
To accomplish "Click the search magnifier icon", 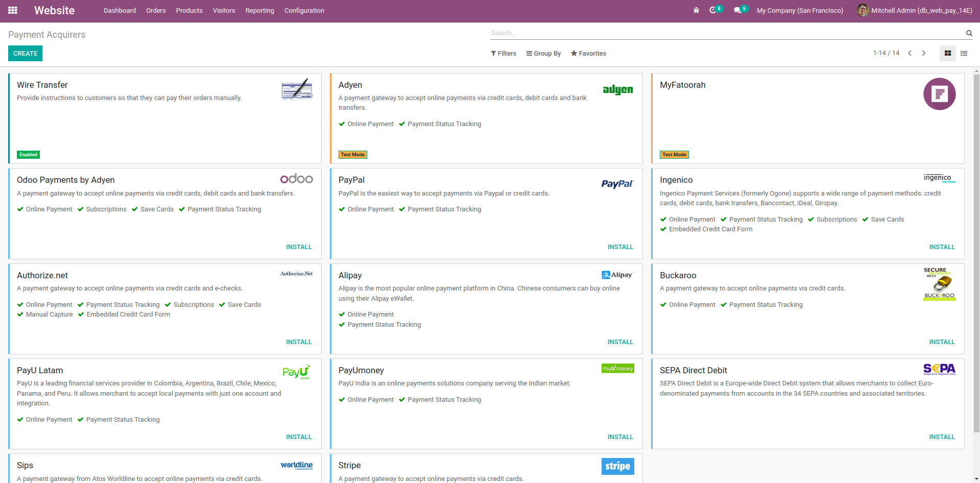I will (x=969, y=33).
